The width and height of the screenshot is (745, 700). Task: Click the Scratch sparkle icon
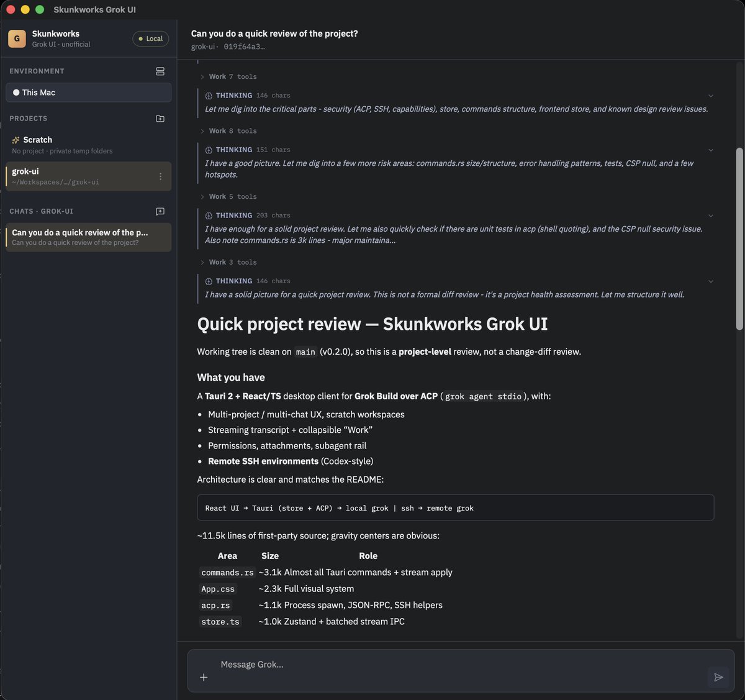tap(16, 140)
